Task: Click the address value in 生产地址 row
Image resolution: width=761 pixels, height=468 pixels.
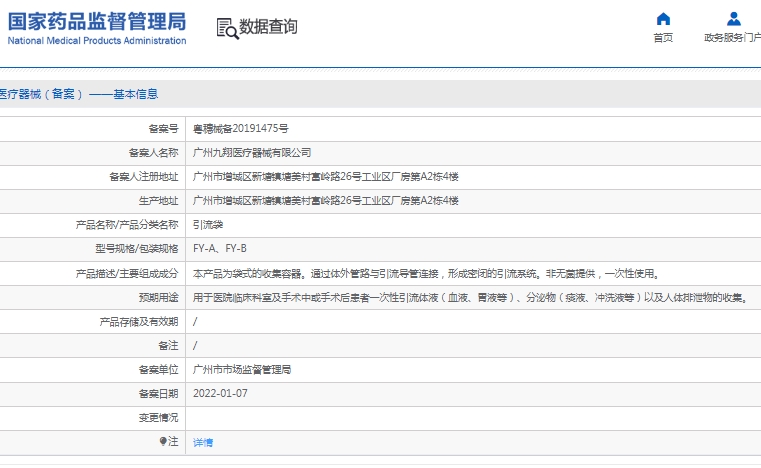Action: pyautogui.click(x=326, y=201)
